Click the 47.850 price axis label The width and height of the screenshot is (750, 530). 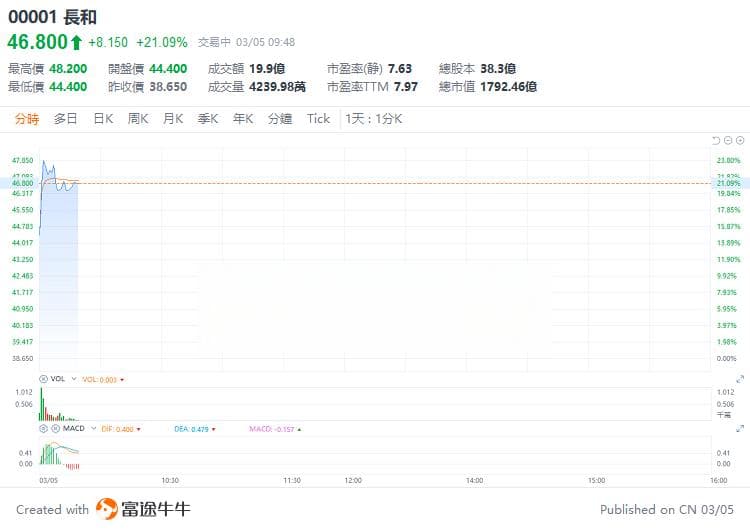pyautogui.click(x=23, y=161)
